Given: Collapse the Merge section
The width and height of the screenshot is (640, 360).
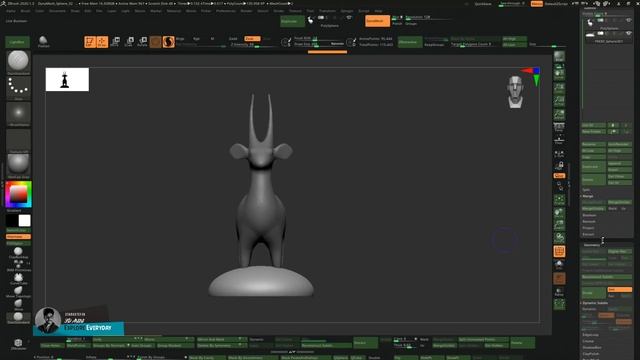Looking at the screenshot, I should click(x=588, y=196).
